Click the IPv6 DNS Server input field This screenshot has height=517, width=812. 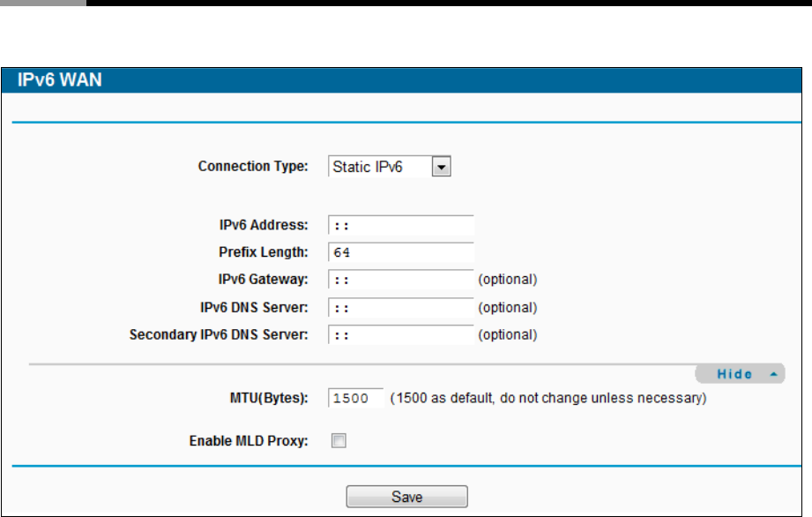click(401, 308)
